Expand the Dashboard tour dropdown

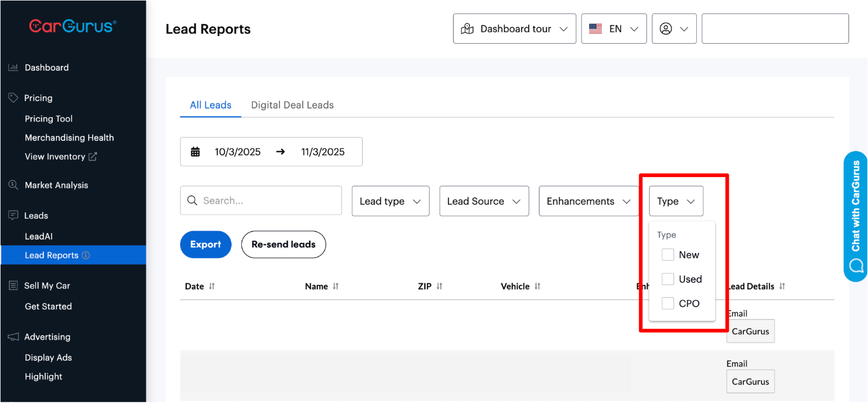tap(515, 29)
